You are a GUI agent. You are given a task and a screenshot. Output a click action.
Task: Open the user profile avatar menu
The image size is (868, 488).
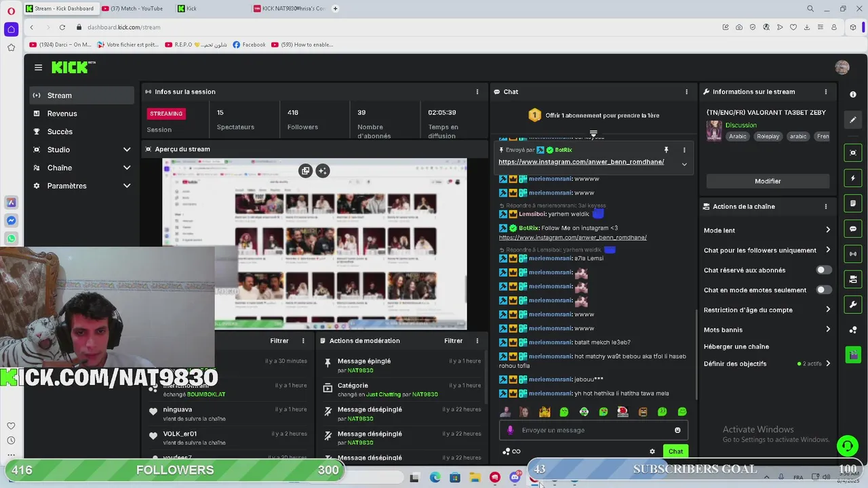842,67
